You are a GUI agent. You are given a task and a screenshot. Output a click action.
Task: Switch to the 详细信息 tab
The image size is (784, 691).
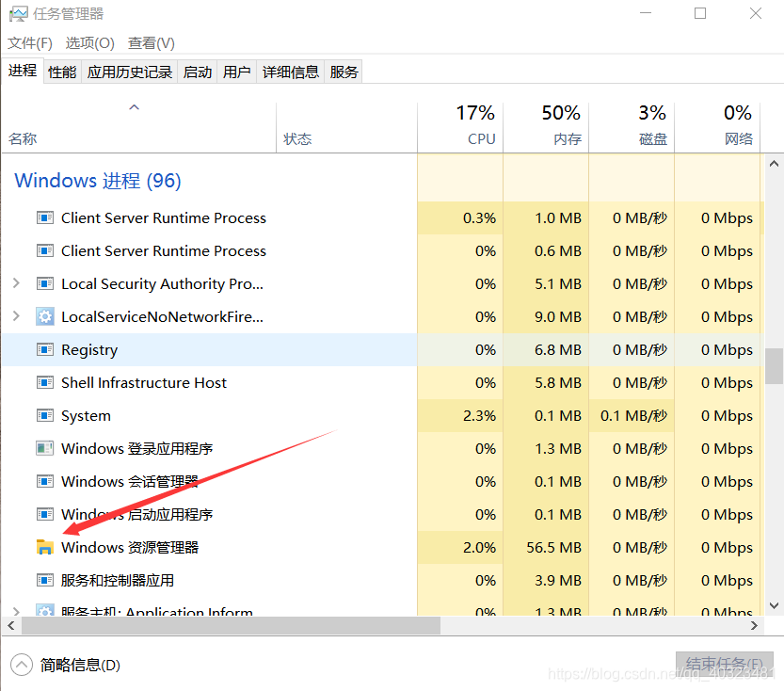(x=291, y=72)
